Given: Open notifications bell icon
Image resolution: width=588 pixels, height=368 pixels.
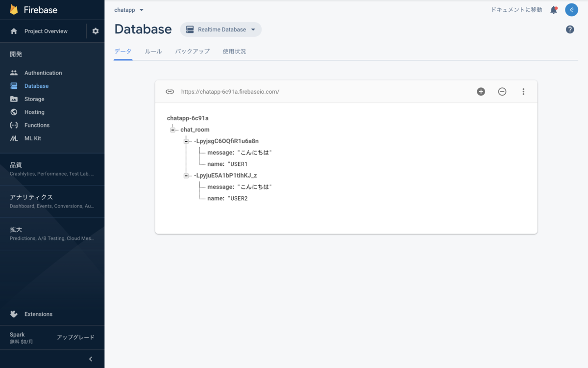Looking at the screenshot, I should [x=554, y=10].
